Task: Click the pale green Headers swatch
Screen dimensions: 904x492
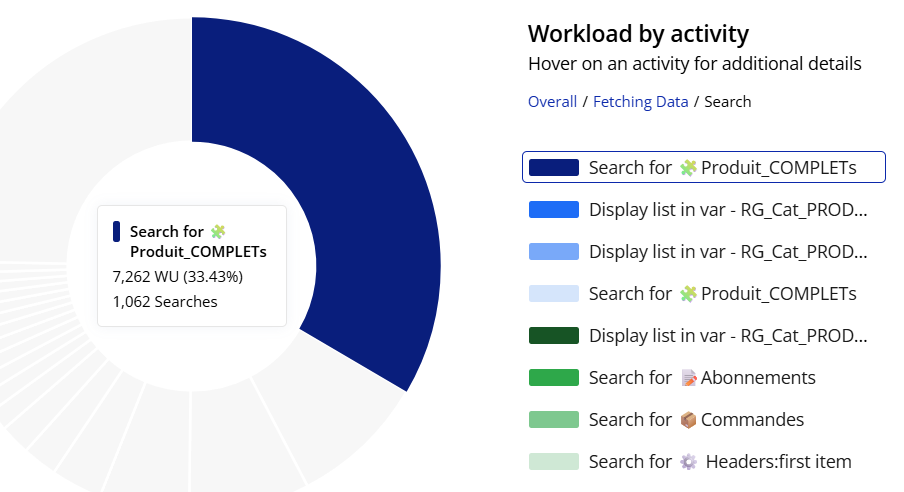Action: 553,461
